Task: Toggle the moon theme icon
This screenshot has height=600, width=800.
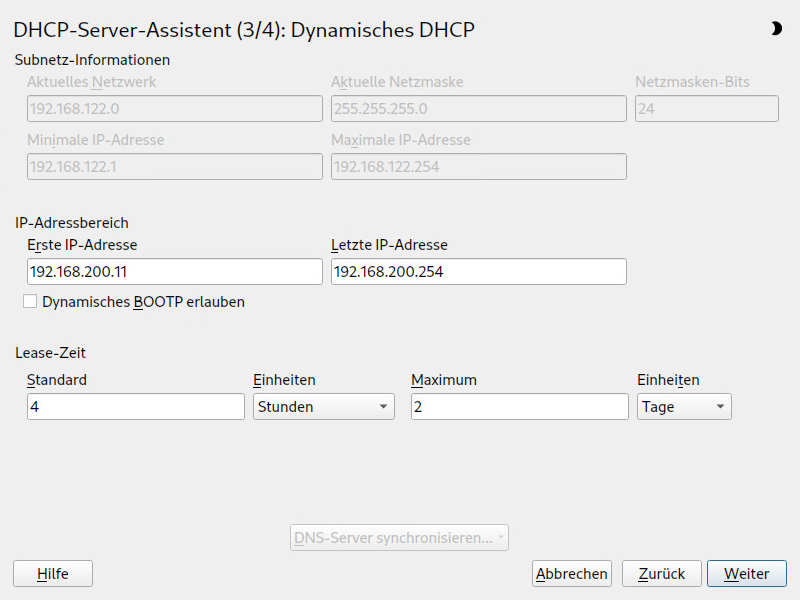Action: (x=776, y=29)
